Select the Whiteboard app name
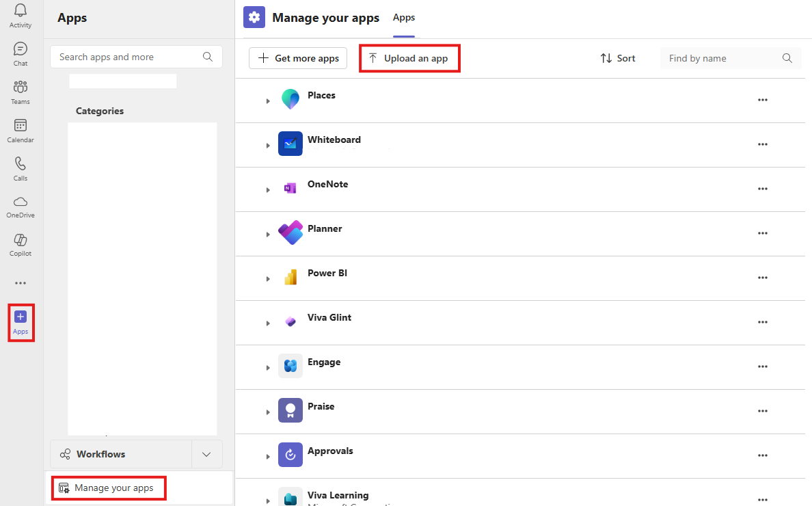The width and height of the screenshot is (812, 506). coord(334,140)
